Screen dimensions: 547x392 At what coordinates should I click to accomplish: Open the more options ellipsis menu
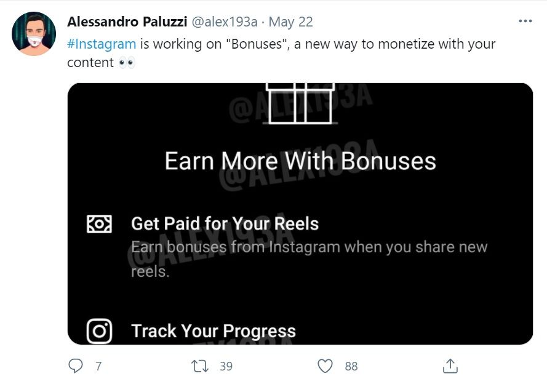click(x=525, y=21)
